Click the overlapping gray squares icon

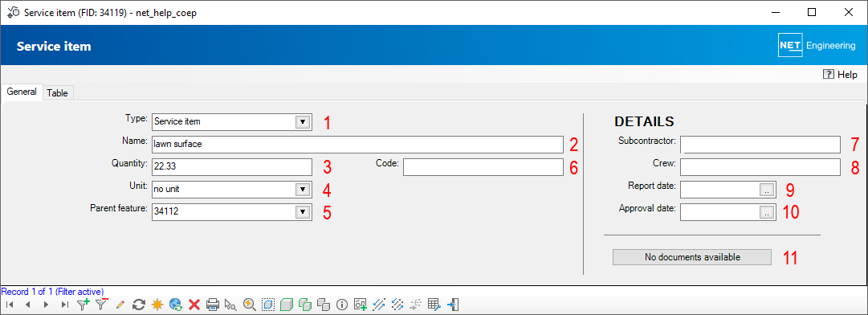coord(324,304)
